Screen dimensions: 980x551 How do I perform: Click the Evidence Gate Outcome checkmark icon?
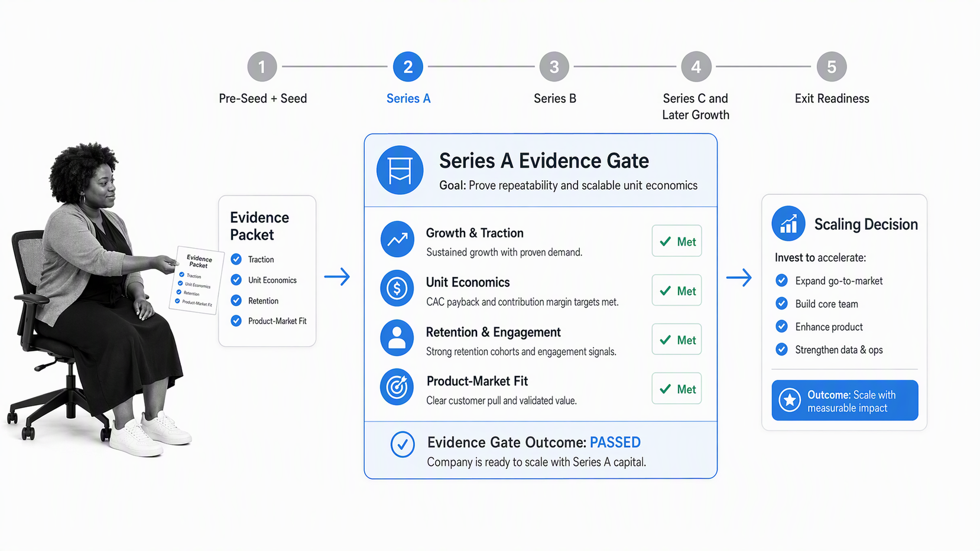click(403, 444)
